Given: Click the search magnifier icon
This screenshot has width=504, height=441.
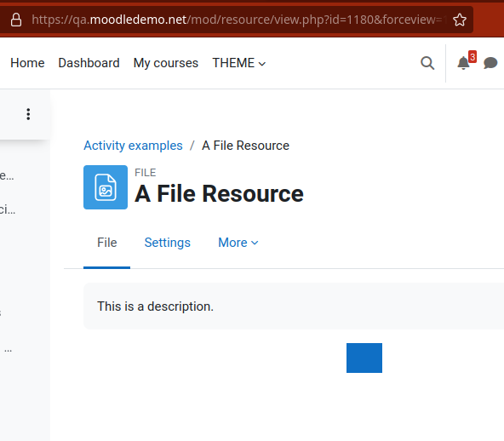Looking at the screenshot, I should point(427,63).
